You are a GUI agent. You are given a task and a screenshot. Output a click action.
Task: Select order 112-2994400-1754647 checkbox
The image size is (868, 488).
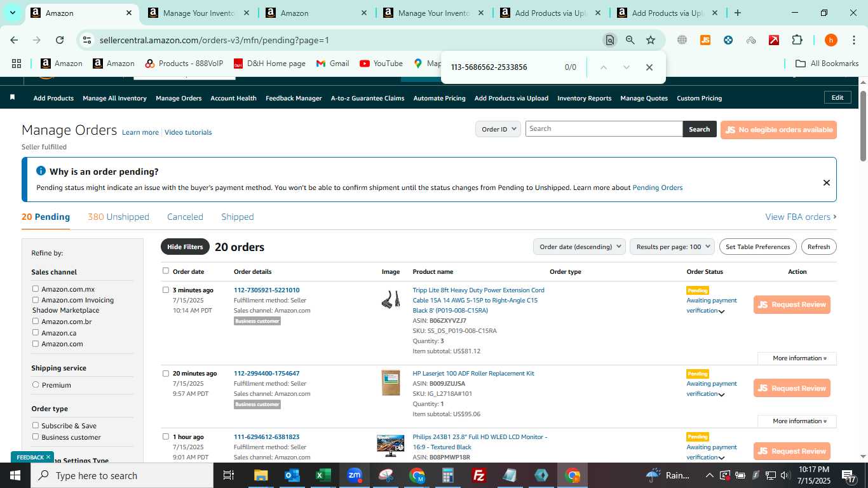166,374
